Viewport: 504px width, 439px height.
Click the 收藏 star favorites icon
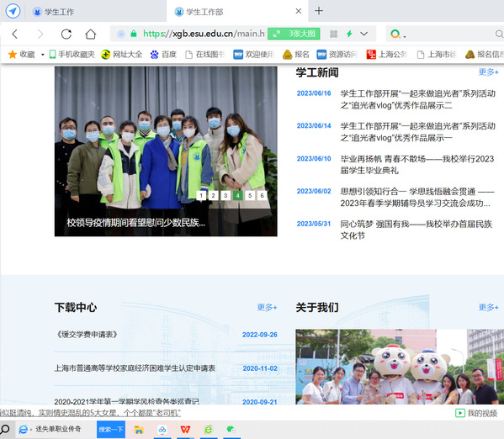(x=13, y=55)
